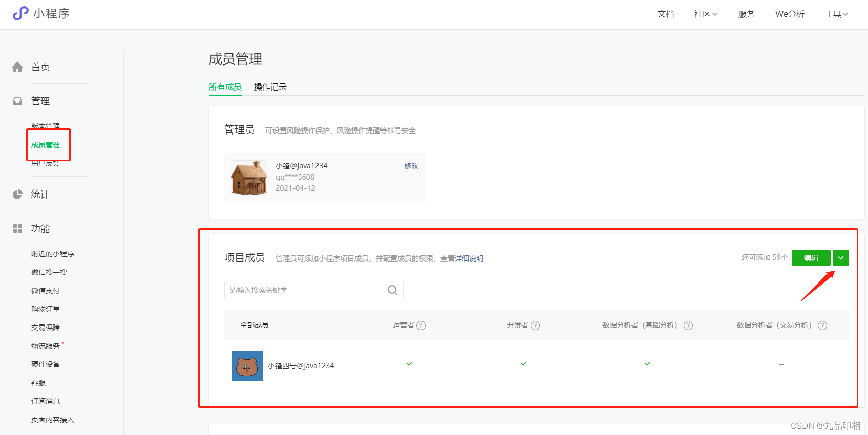Click the 运营者 checkmark for 小锋四号
The width and height of the screenshot is (868, 435).
pyautogui.click(x=410, y=364)
